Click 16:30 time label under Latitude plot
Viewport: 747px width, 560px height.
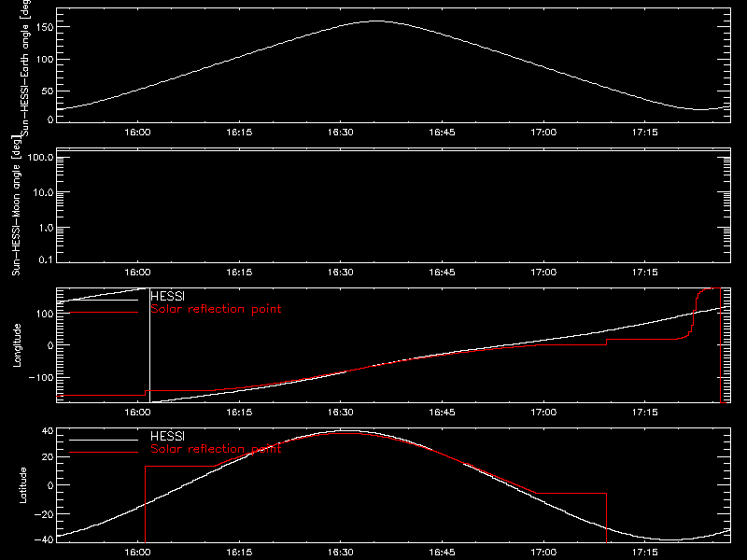[341, 553]
